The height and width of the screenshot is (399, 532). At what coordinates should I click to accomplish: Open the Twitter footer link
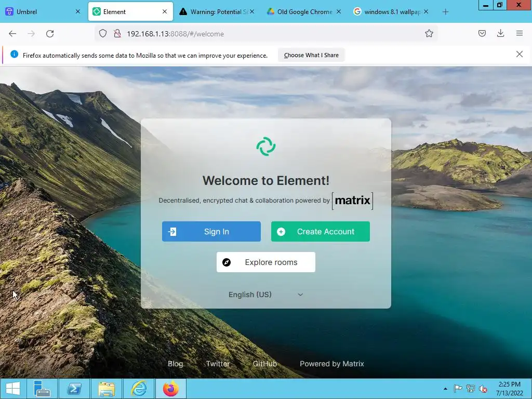point(218,364)
